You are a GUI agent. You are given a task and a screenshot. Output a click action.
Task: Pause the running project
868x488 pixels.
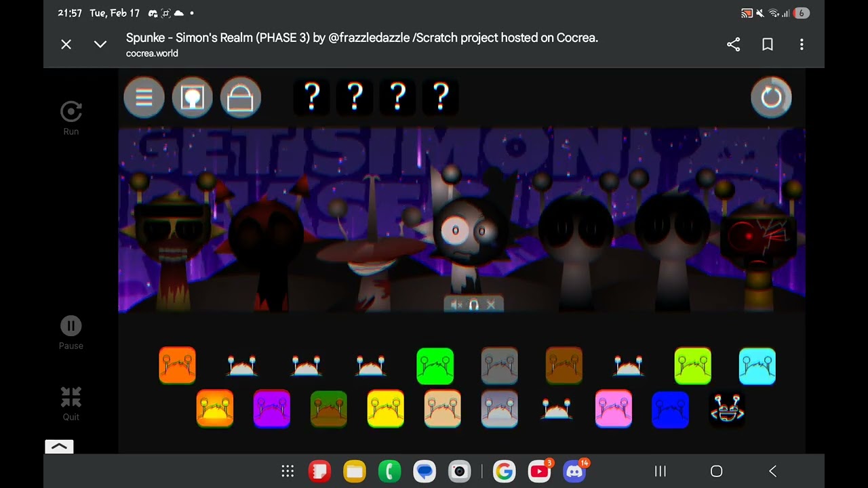tap(71, 333)
